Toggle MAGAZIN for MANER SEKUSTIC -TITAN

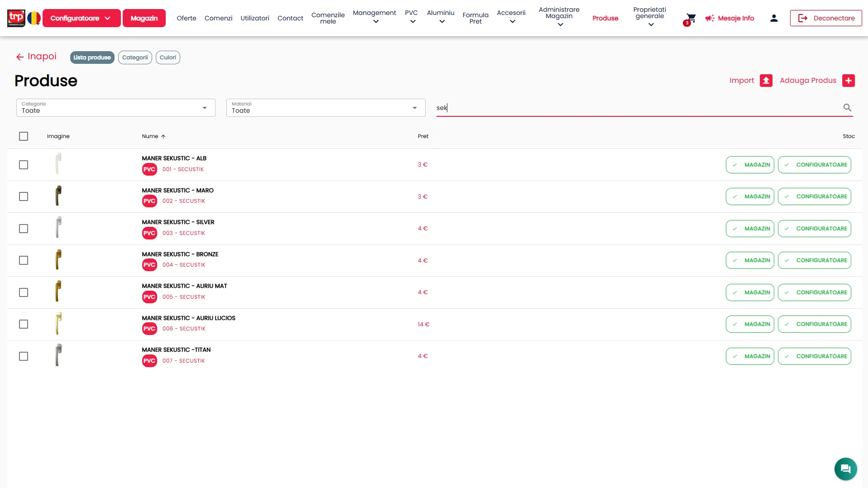click(750, 356)
